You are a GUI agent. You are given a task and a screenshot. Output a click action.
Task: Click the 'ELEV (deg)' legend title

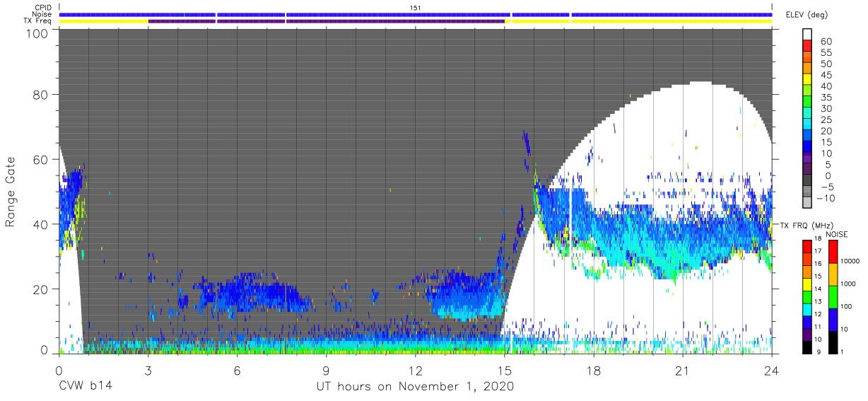807,16
